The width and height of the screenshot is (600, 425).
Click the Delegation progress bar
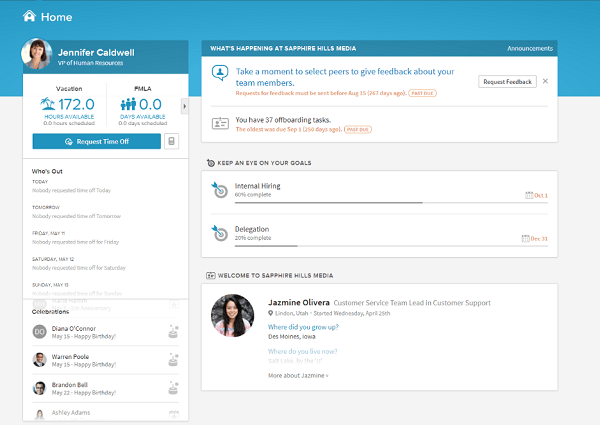tap(391, 246)
